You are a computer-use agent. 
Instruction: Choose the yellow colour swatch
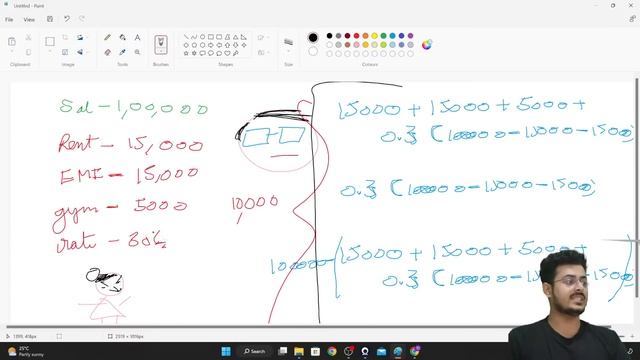point(374,36)
